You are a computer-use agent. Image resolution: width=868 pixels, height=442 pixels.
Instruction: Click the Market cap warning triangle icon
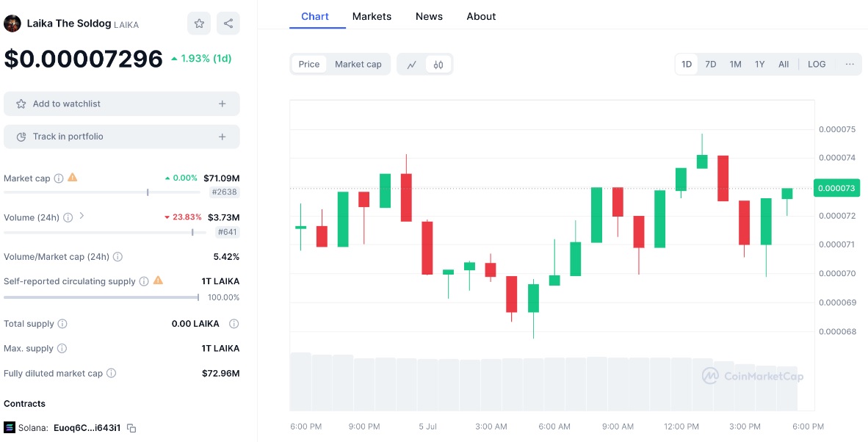pos(73,178)
